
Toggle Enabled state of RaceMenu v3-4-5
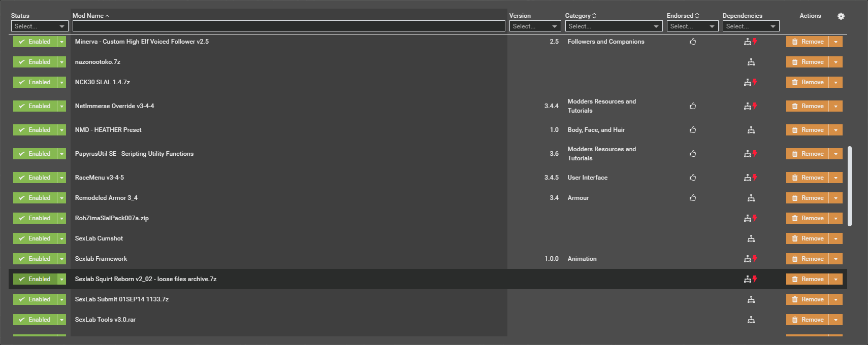tap(35, 178)
